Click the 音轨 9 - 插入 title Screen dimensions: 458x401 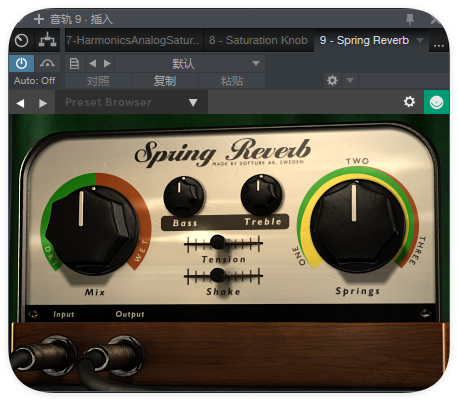(x=81, y=19)
